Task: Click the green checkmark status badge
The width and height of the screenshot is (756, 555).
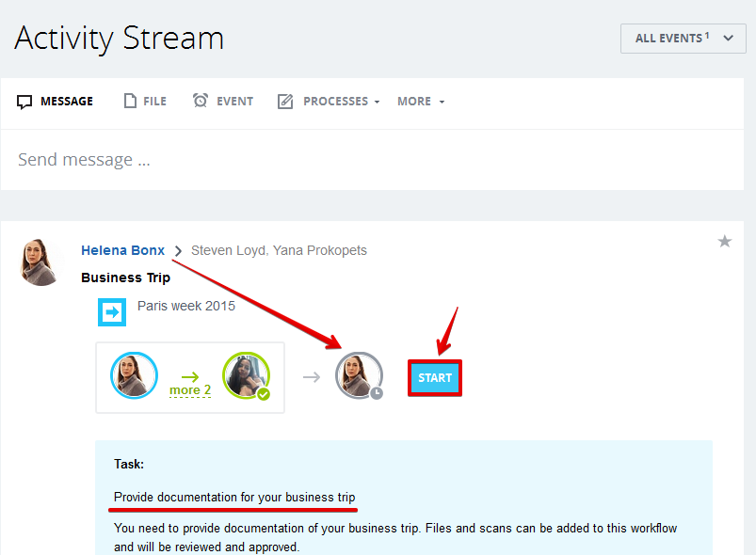Action: [264, 394]
